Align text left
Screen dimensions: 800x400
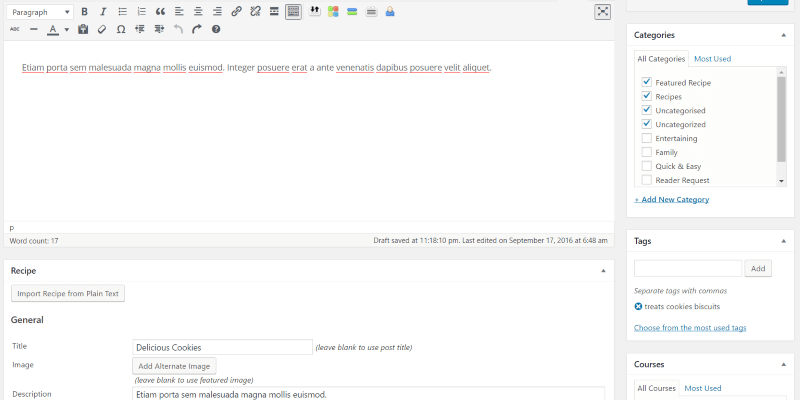179,12
